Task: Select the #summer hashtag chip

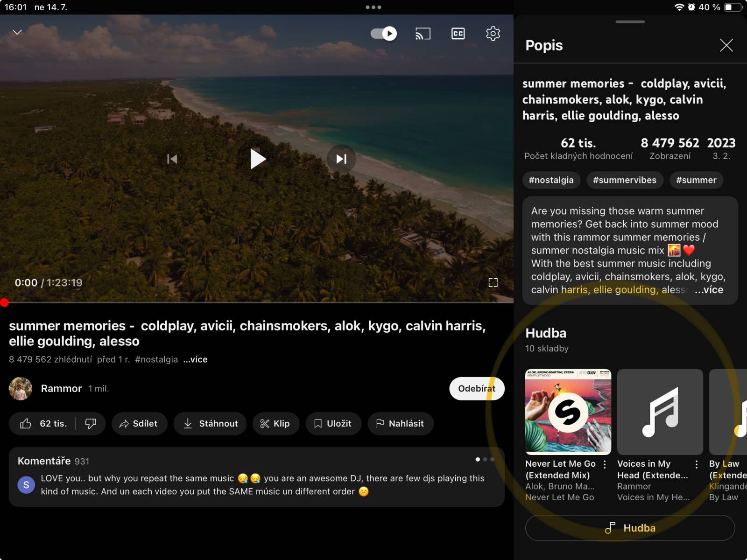Action: [696, 180]
